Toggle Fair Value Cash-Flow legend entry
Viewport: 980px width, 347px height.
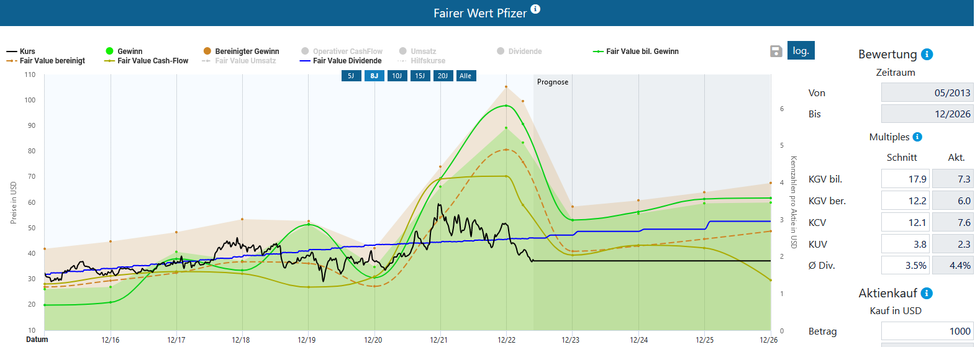(147, 61)
